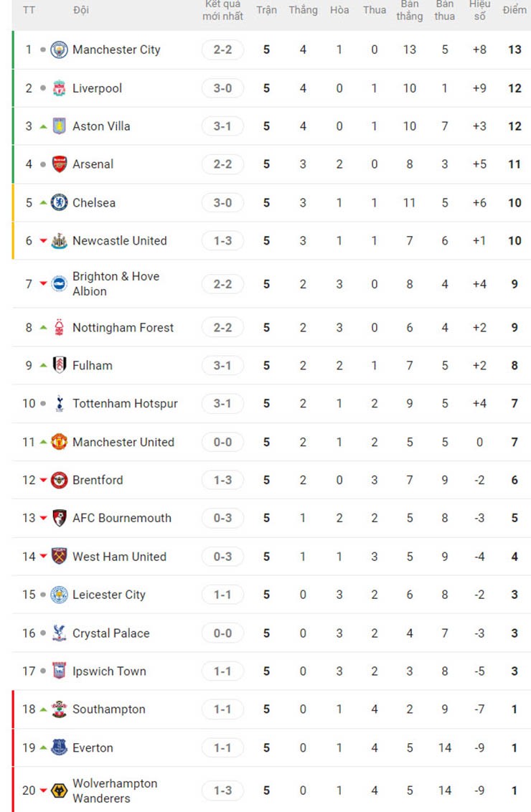Image resolution: width=531 pixels, height=812 pixels.
Task: Click the Wolverhampton Wanderers wolf icon
Action: 59,790
